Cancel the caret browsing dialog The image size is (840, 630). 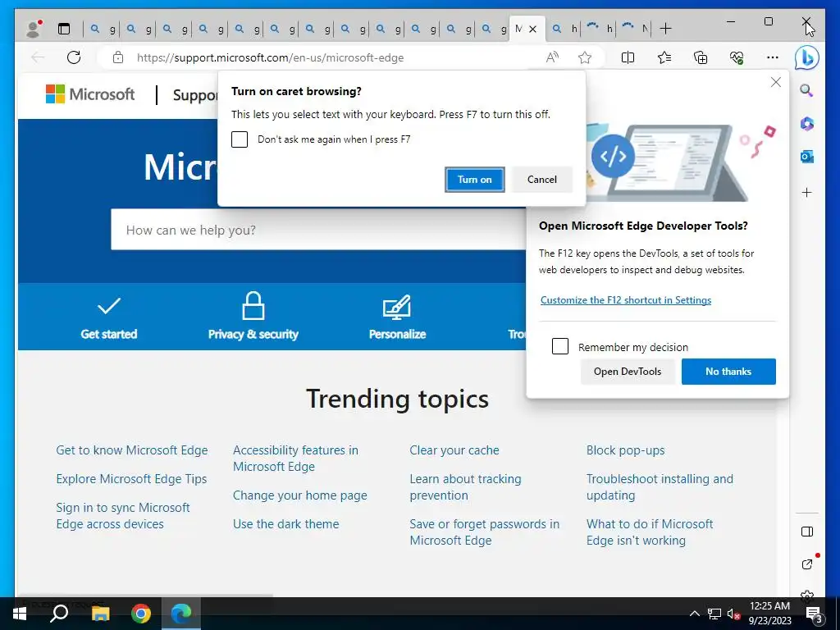[541, 180]
